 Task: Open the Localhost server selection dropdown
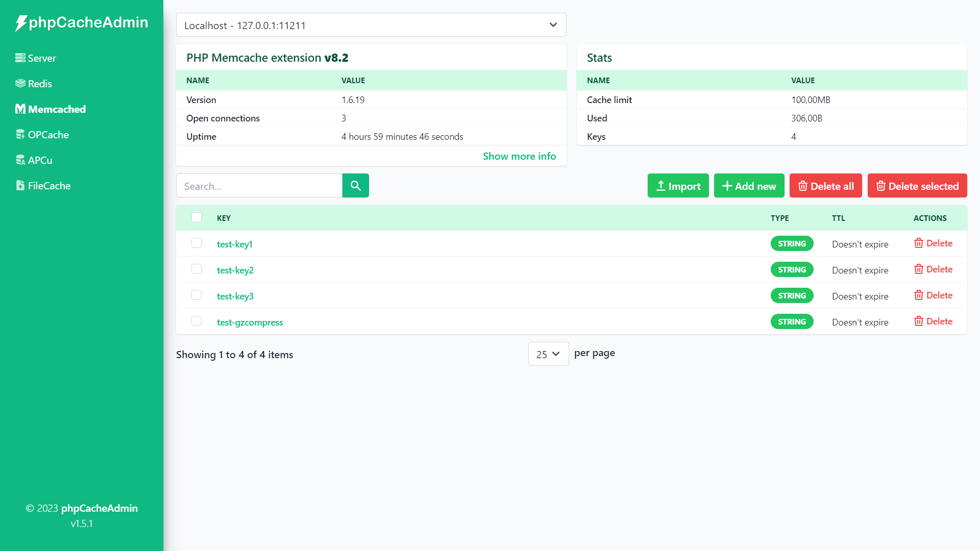(x=371, y=25)
